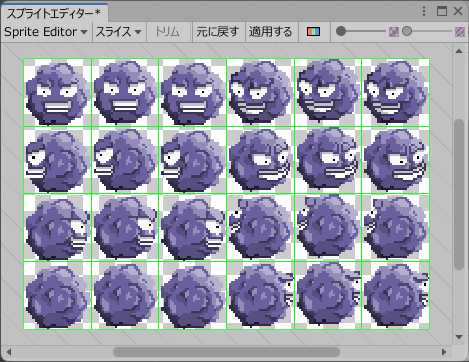Click the horizontal scrollbar right arrow
The height and width of the screenshot is (362, 469).
444,352
